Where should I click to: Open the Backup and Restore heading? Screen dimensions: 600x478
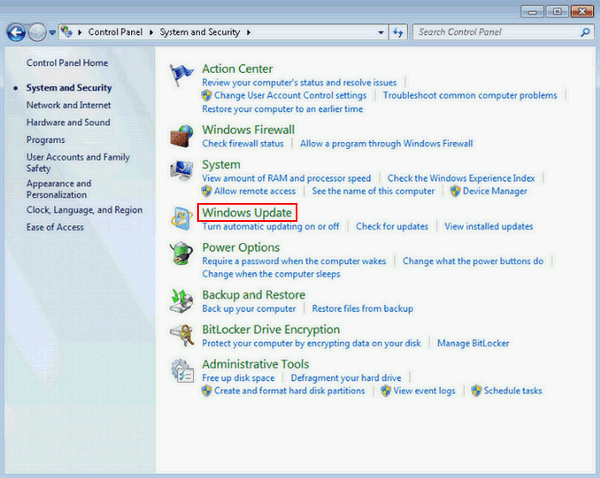(x=254, y=295)
